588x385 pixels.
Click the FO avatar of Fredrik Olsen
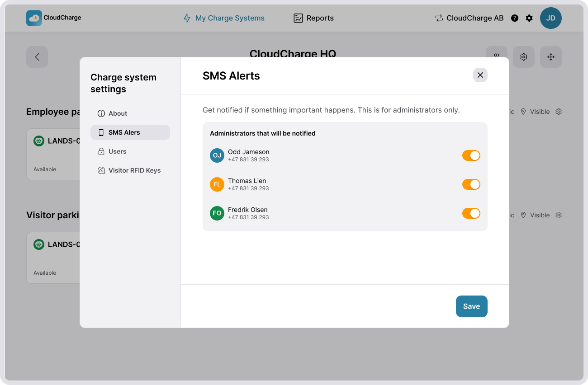pos(217,213)
